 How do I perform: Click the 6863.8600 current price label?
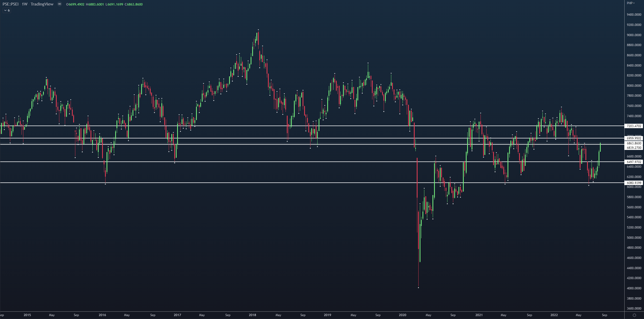(634, 143)
